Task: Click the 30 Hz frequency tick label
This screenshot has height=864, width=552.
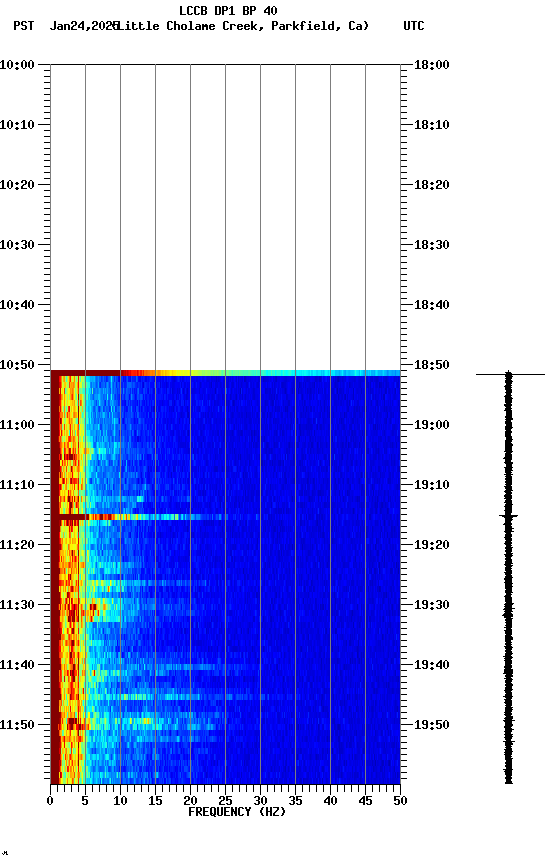Action: (260, 801)
